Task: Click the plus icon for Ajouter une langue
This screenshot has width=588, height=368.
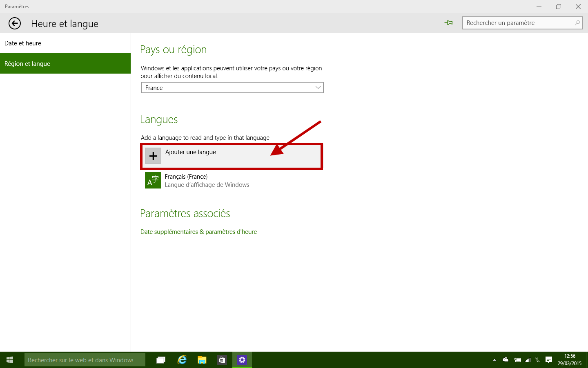Action: click(x=153, y=156)
